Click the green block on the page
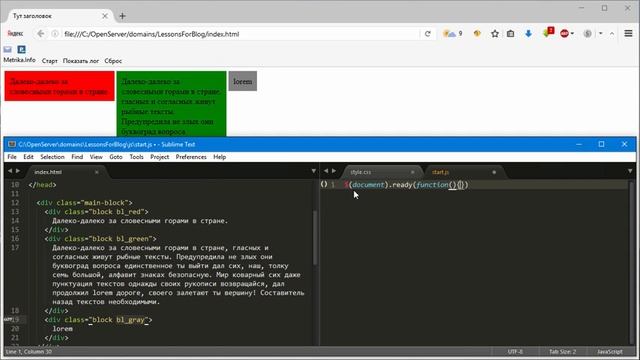The width and height of the screenshot is (640, 360). coord(171,104)
